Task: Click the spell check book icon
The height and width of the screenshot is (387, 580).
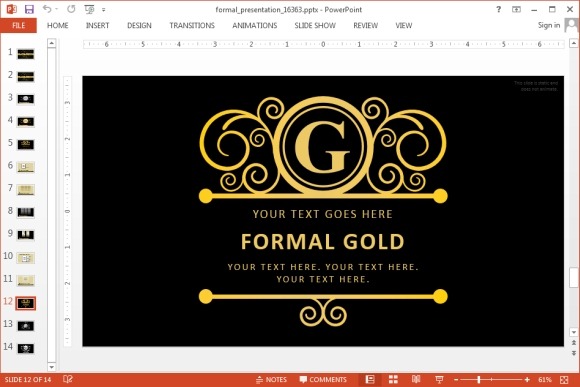Action: point(68,379)
